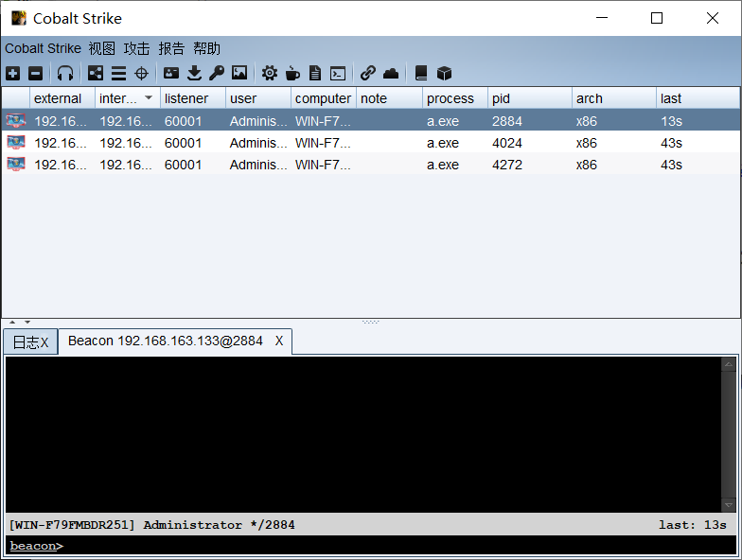
Task: Click the document office macro icon
Action: (314, 74)
